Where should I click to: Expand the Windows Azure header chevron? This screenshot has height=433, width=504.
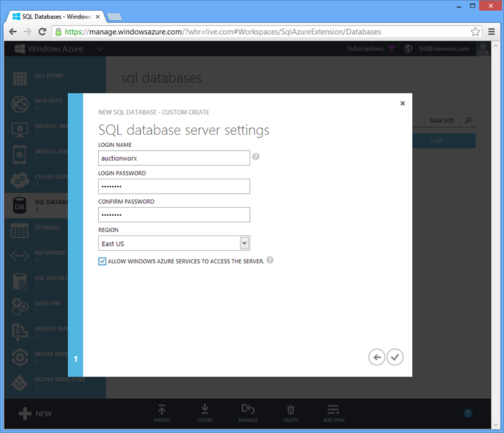click(99, 49)
